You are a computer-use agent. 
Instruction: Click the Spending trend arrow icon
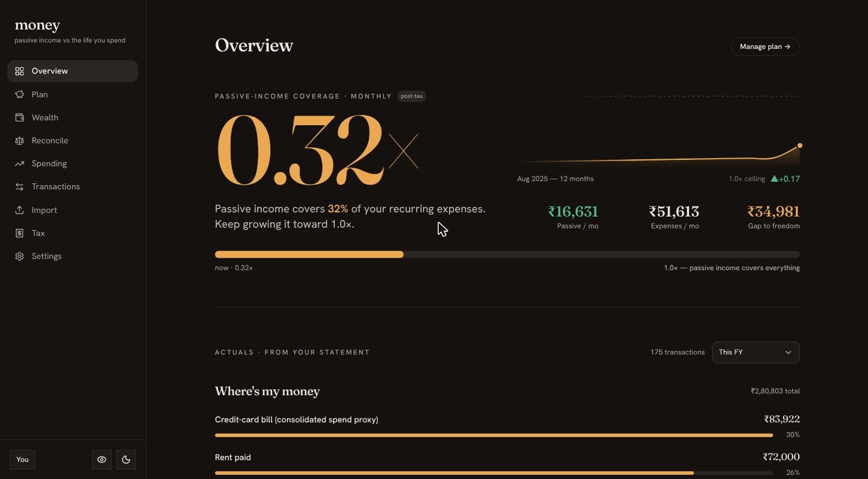[19, 163]
